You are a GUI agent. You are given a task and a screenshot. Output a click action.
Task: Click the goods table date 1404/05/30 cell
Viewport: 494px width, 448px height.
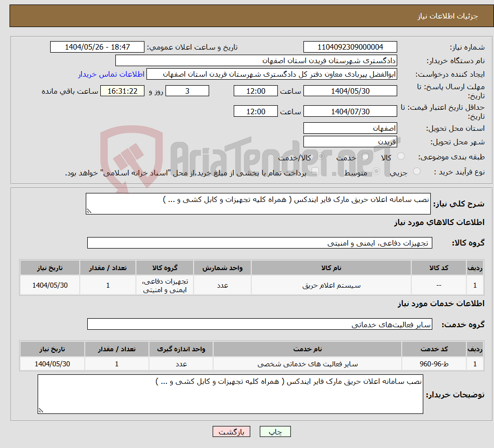50,285
